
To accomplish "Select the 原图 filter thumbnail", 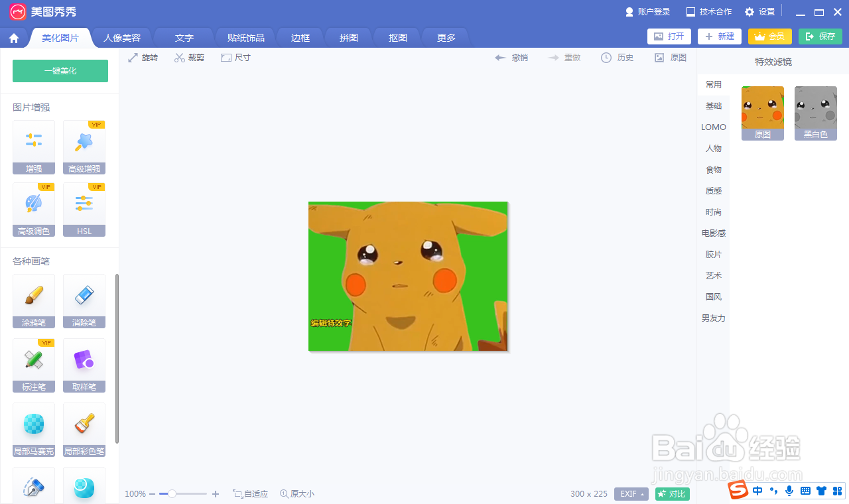I will point(763,113).
